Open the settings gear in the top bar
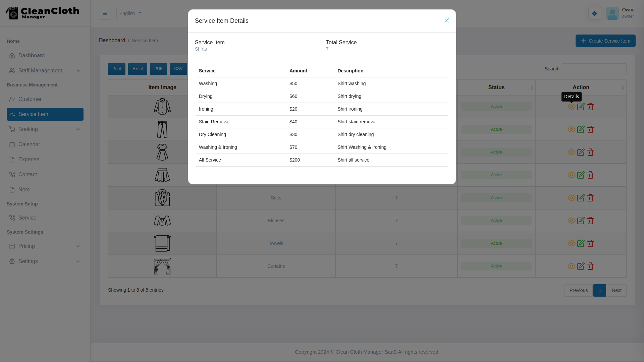 click(x=594, y=13)
